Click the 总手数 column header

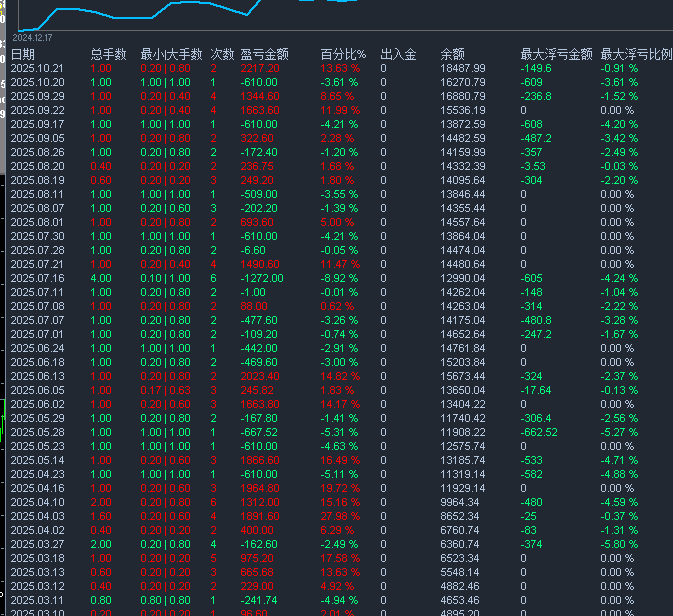(x=108, y=54)
